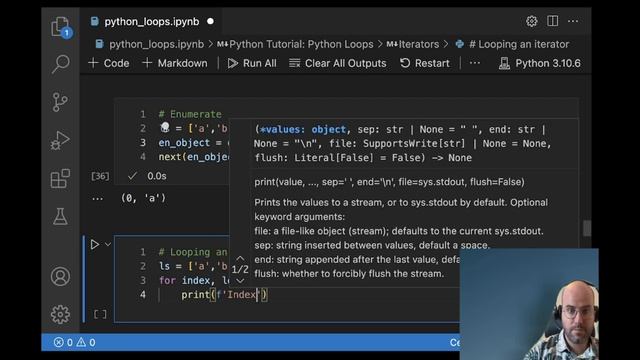Show next signature in parameter hint
640x360 pixels.
(x=240, y=281)
